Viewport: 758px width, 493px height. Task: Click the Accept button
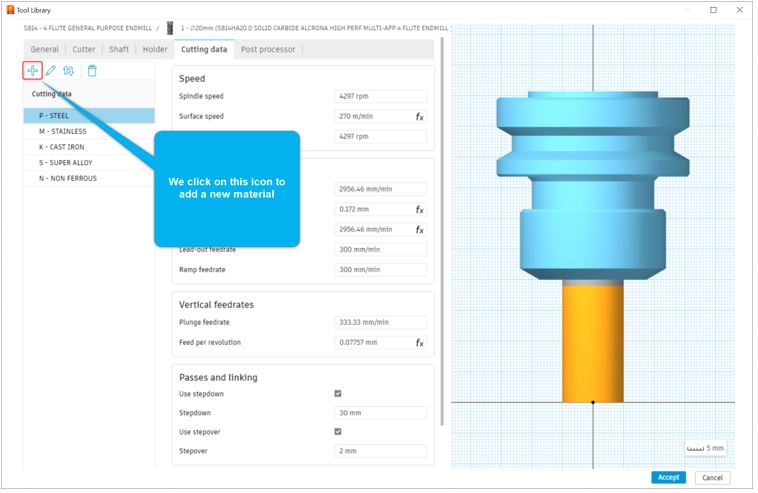668,478
